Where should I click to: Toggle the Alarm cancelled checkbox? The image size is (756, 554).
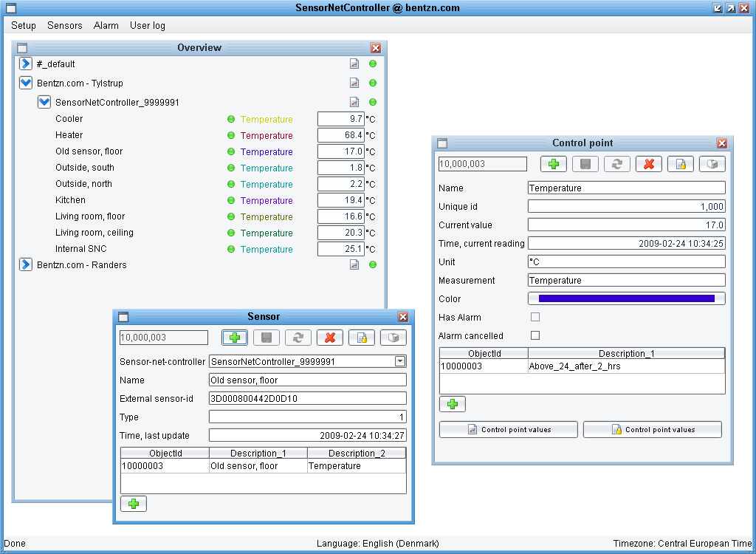click(x=535, y=335)
